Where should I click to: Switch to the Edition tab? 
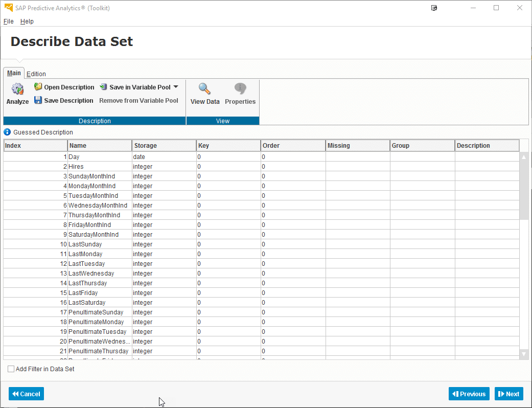36,74
